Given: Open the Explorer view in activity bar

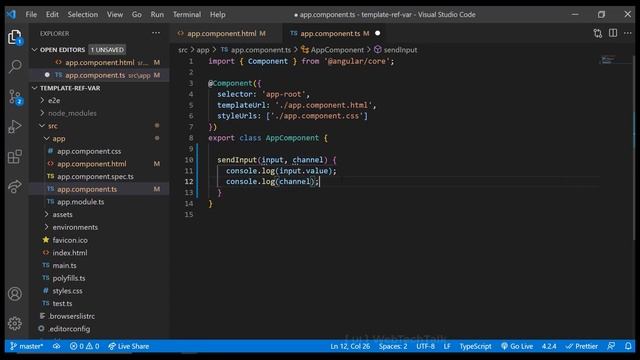Looking at the screenshot, I should (15, 38).
